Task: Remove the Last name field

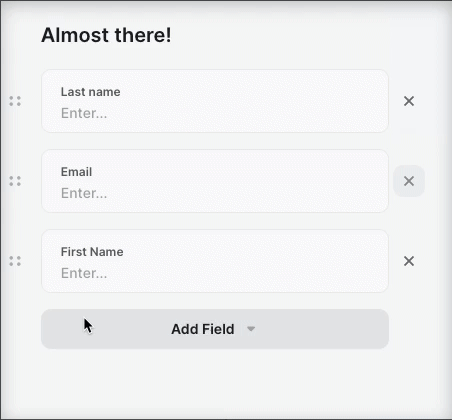Action: [409, 101]
